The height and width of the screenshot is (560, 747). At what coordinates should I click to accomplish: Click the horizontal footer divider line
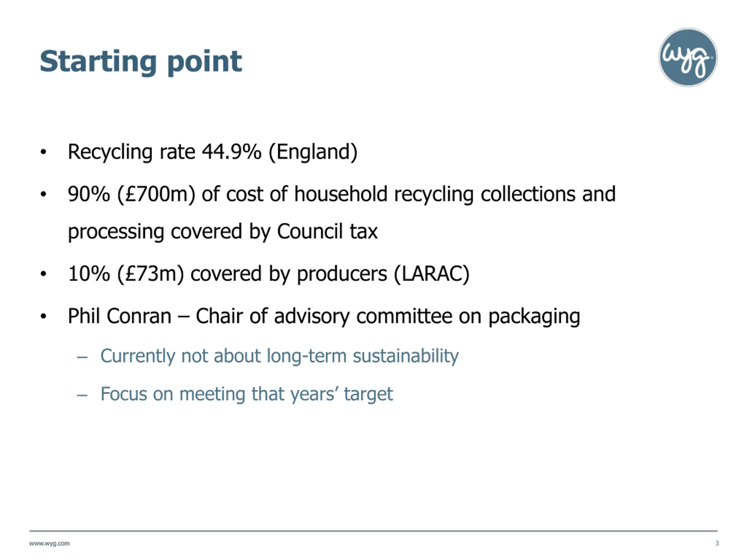click(373, 531)
